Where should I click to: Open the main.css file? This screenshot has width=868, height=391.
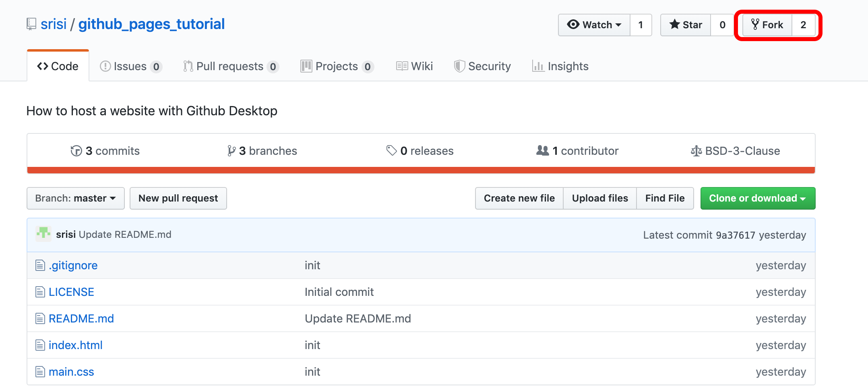pyautogui.click(x=71, y=372)
